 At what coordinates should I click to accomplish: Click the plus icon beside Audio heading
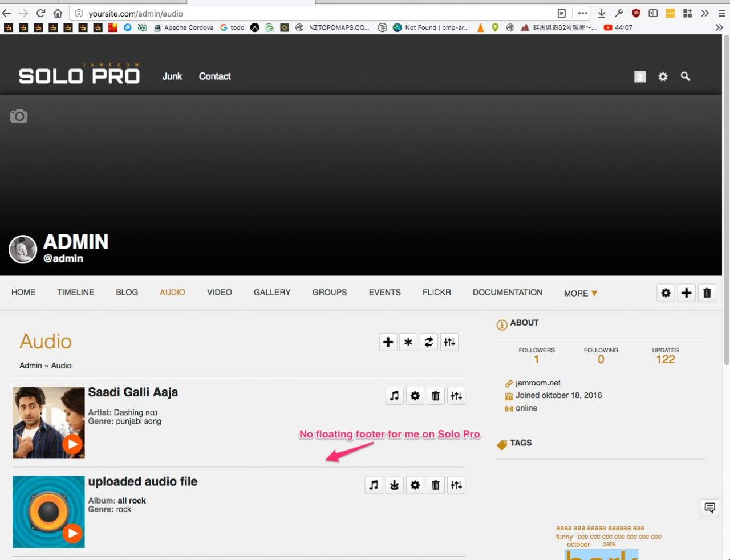coord(388,342)
